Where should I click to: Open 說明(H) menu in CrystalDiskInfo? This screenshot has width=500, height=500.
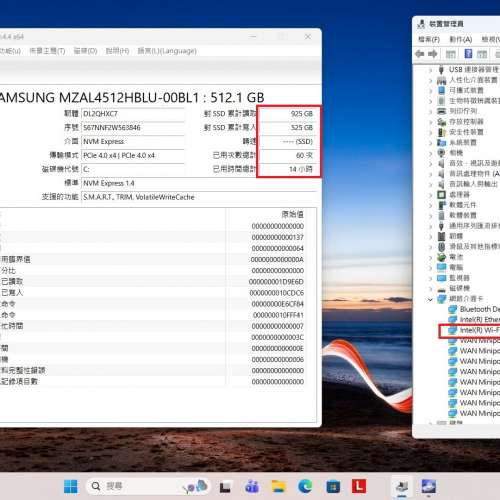(x=117, y=51)
